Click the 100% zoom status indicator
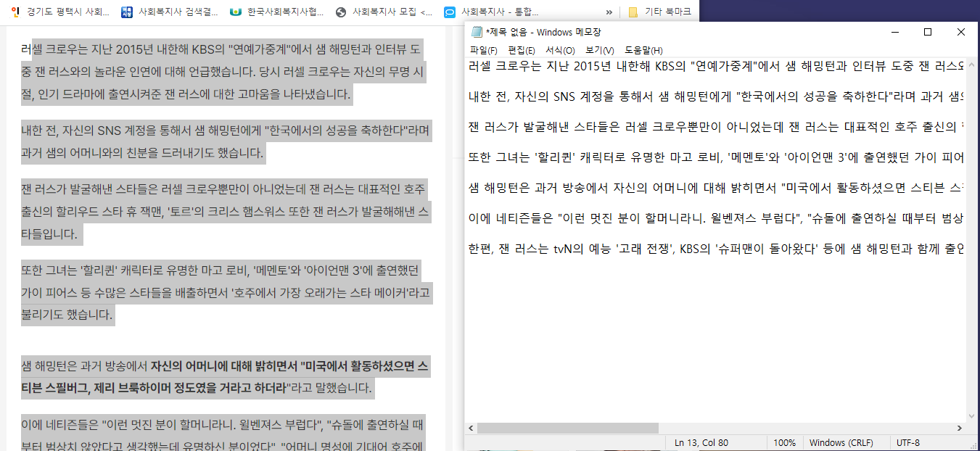980x451 pixels. click(x=784, y=442)
